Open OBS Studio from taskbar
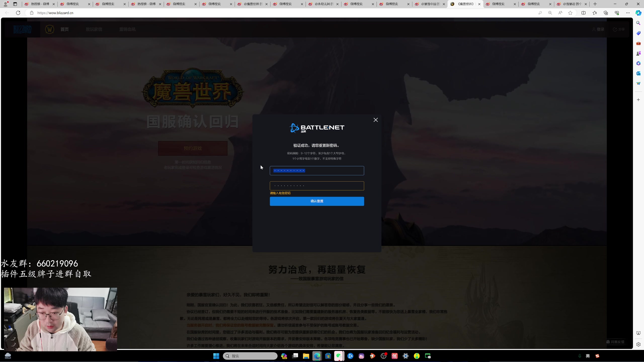This screenshot has height=362, width=644. click(383, 356)
